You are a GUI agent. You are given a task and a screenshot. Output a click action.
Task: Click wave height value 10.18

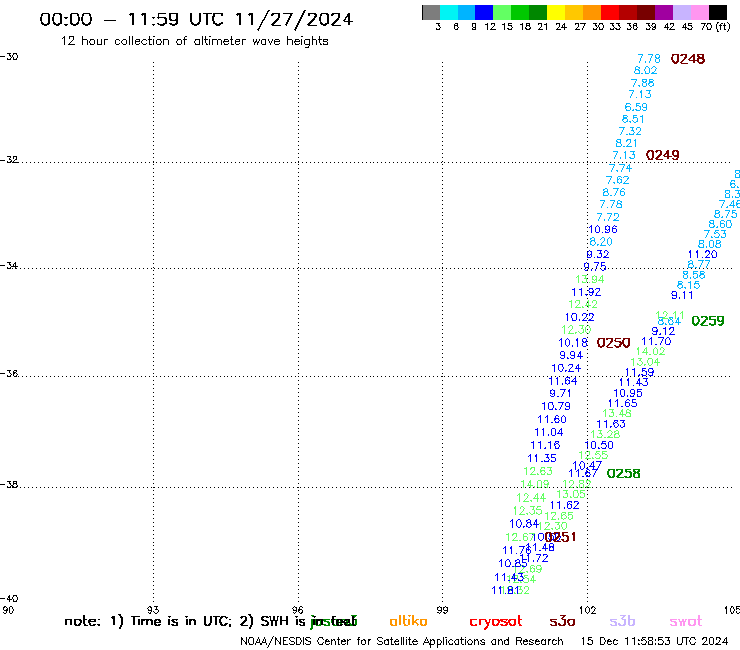tap(573, 343)
